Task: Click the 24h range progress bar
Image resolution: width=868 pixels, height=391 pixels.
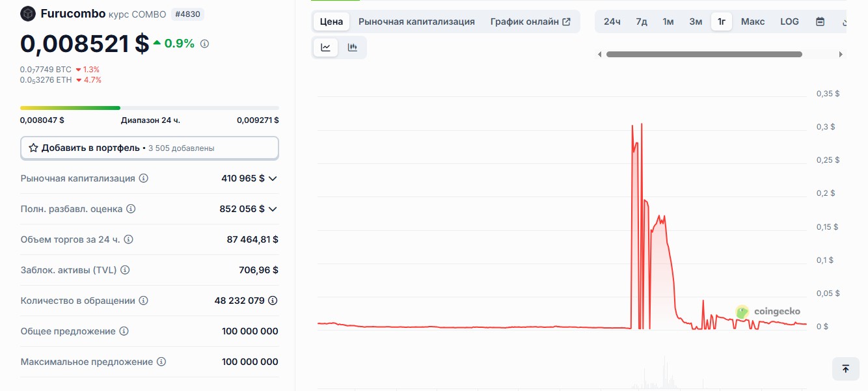Action: coord(150,108)
